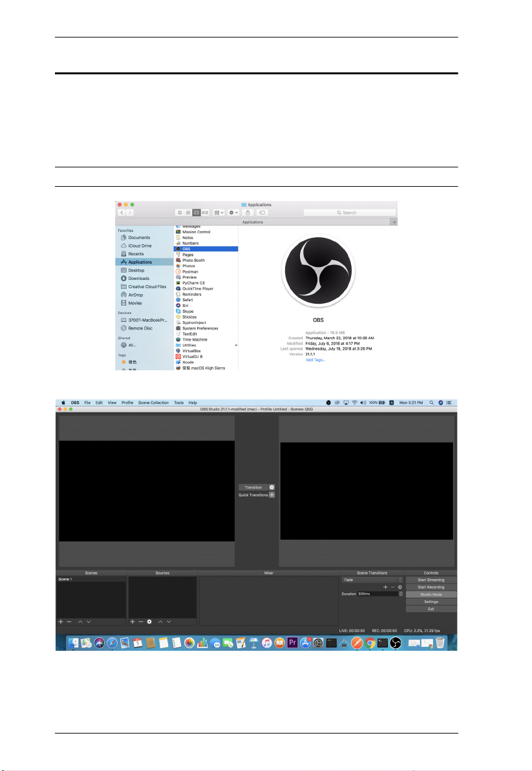Click Start Recording in OBS Controls

(431, 587)
